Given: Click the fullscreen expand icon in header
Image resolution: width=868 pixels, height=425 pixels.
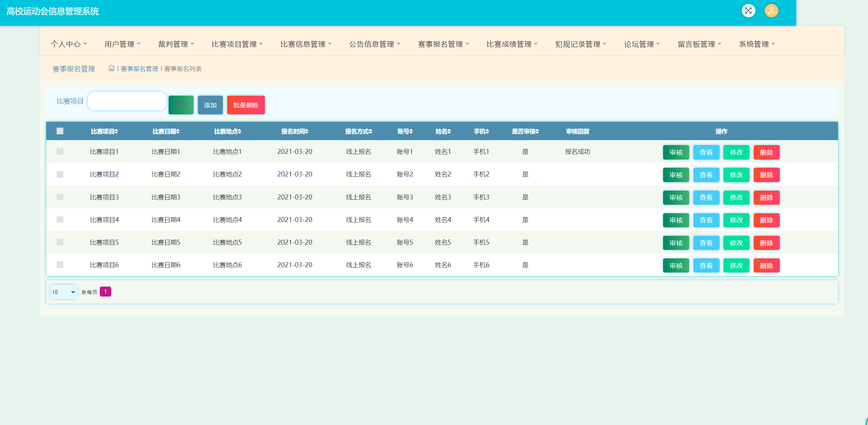Looking at the screenshot, I should click(x=748, y=11).
